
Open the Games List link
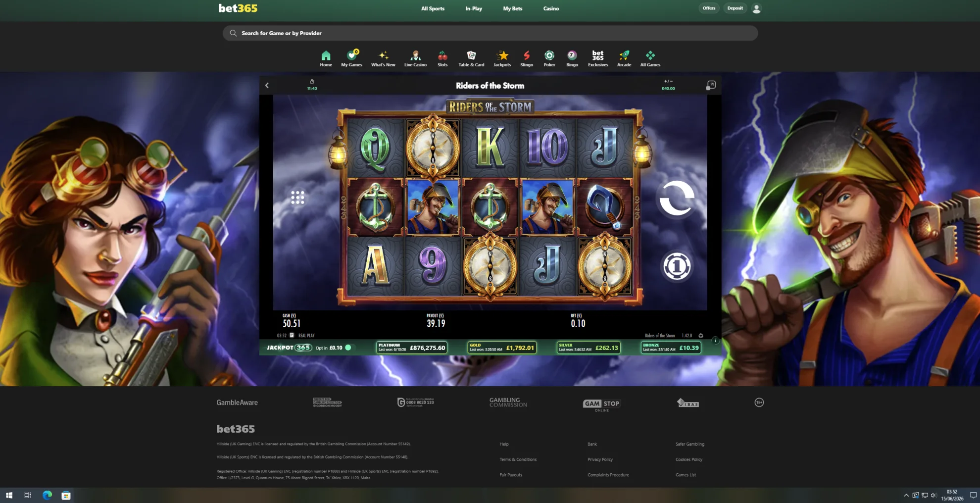pyautogui.click(x=686, y=475)
